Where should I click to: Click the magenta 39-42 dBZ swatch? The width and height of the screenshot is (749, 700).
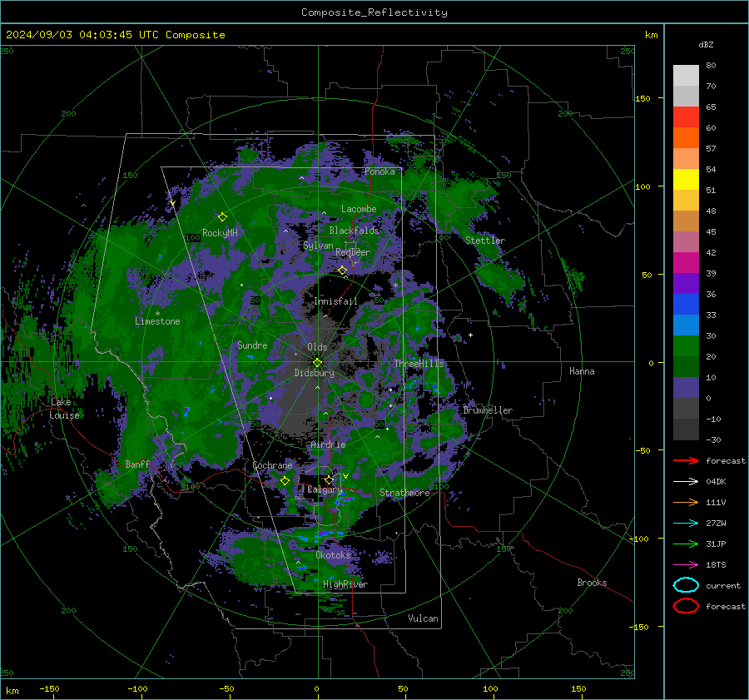[686, 263]
